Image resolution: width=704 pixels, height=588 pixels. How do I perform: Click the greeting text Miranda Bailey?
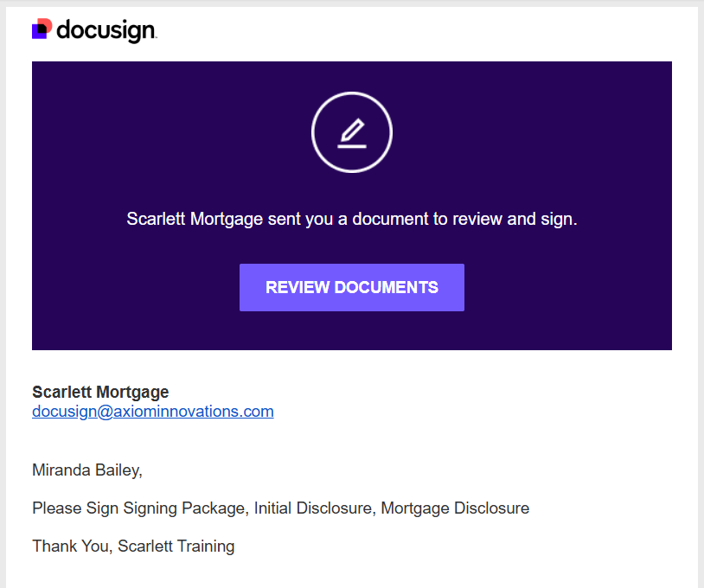87,470
